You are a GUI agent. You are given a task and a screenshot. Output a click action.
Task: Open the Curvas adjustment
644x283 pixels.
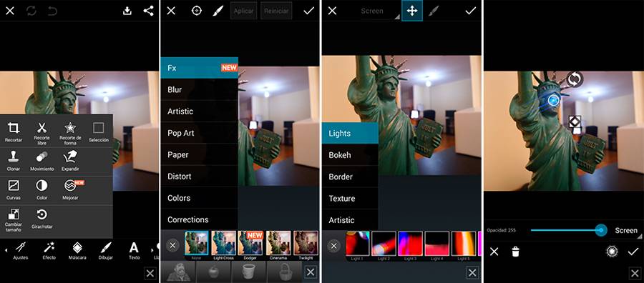[14, 189]
